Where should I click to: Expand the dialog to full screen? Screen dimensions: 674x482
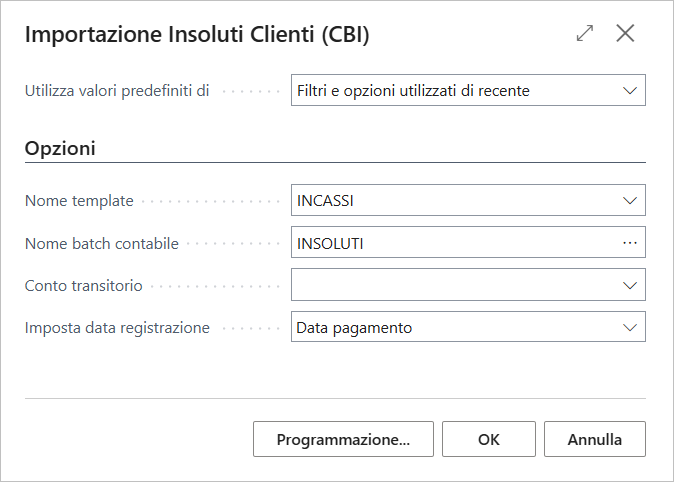pos(585,33)
